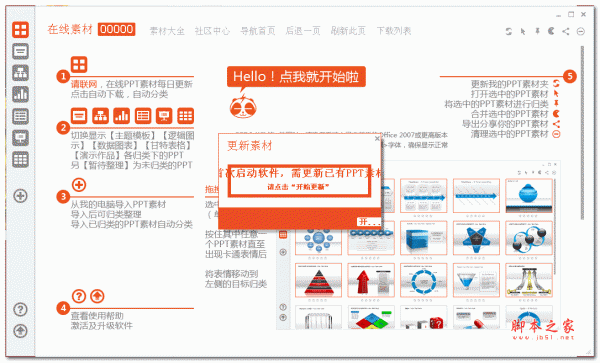Click orange grid icon above step 1
Image resolution: width=600 pixels, height=363 pixels.
[79, 64]
